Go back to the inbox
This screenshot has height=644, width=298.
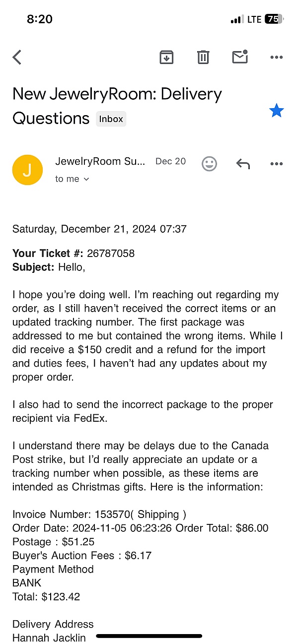(17, 58)
